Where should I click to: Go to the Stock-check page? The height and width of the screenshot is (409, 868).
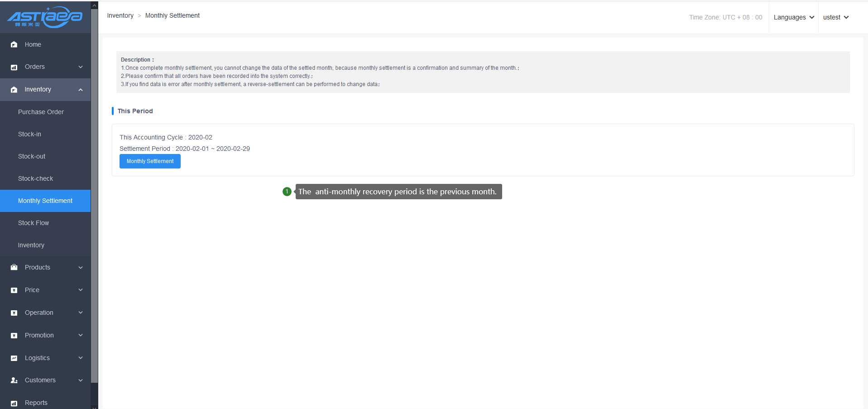pyautogui.click(x=35, y=178)
